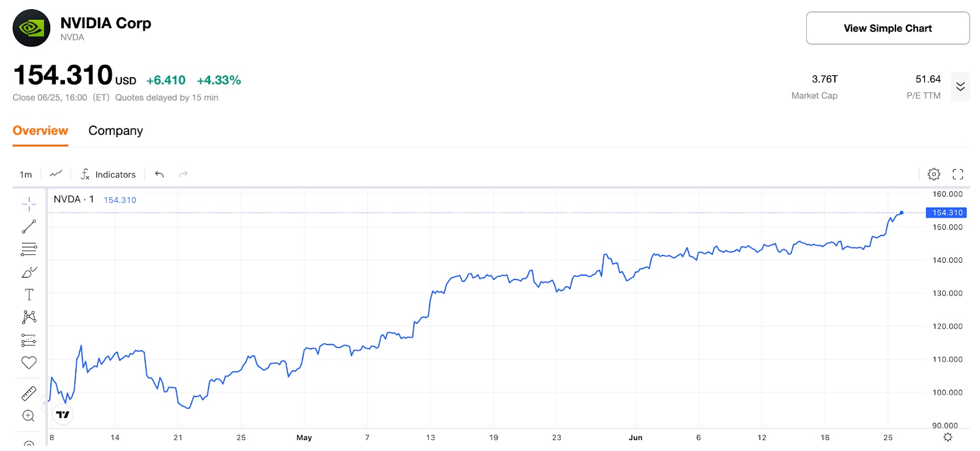
Task: Select the text annotation tool
Action: (x=29, y=295)
